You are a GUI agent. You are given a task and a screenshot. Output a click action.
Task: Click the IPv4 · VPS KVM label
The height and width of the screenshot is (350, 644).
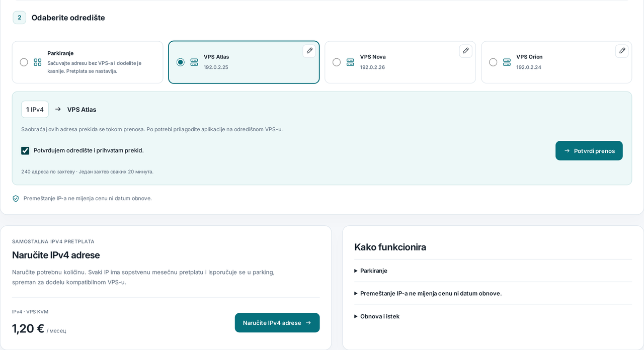(30, 312)
